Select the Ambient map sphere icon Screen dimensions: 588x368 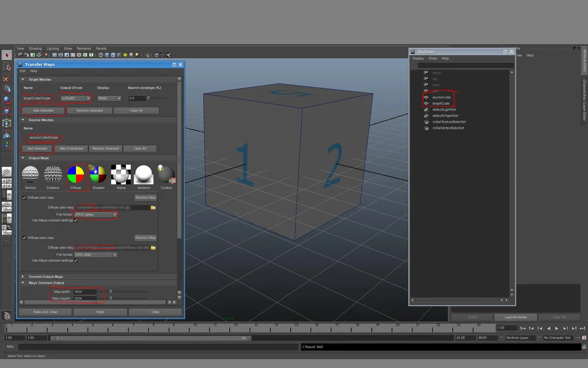click(143, 175)
